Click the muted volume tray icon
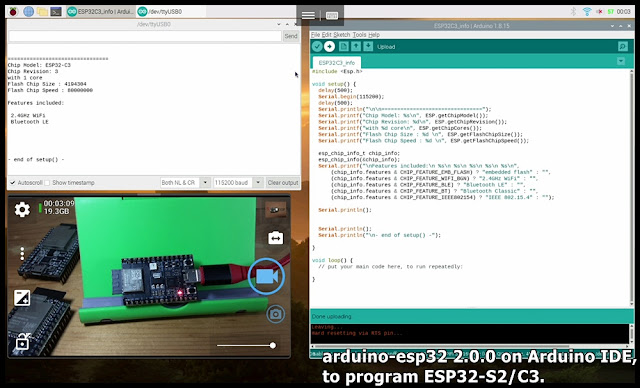Viewport: 640px width, 388px height. point(599,11)
